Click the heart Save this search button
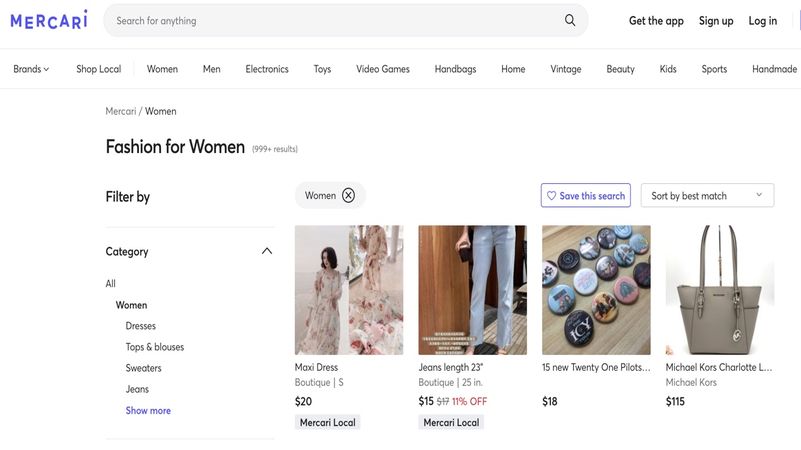The image size is (801, 450). pos(586,196)
